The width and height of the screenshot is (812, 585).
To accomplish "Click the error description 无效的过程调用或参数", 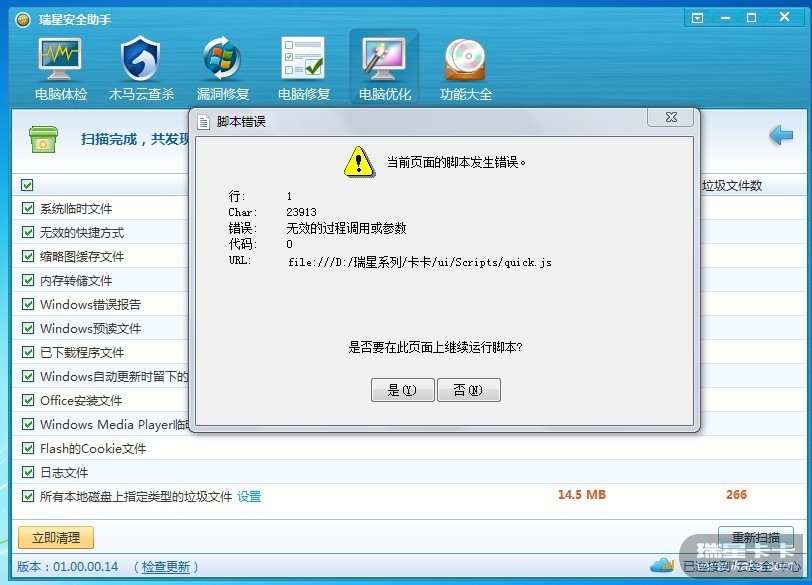I will pyautogui.click(x=346, y=228).
